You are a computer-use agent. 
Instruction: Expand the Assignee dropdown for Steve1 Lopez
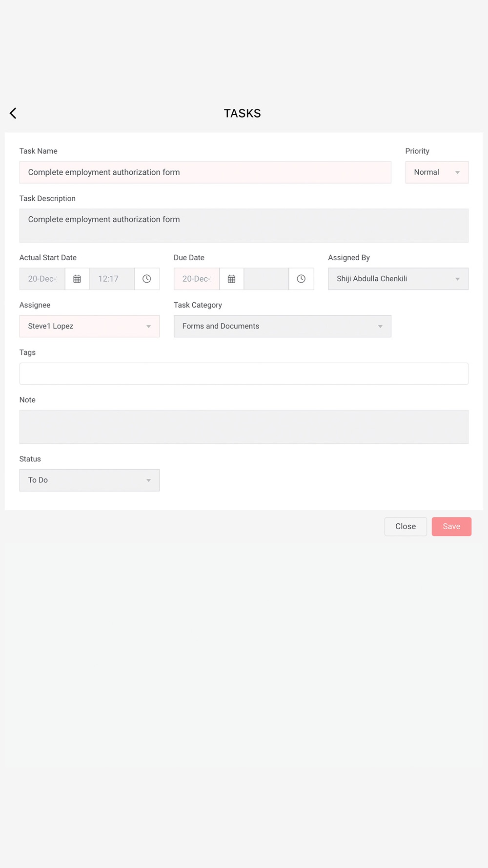click(89, 326)
